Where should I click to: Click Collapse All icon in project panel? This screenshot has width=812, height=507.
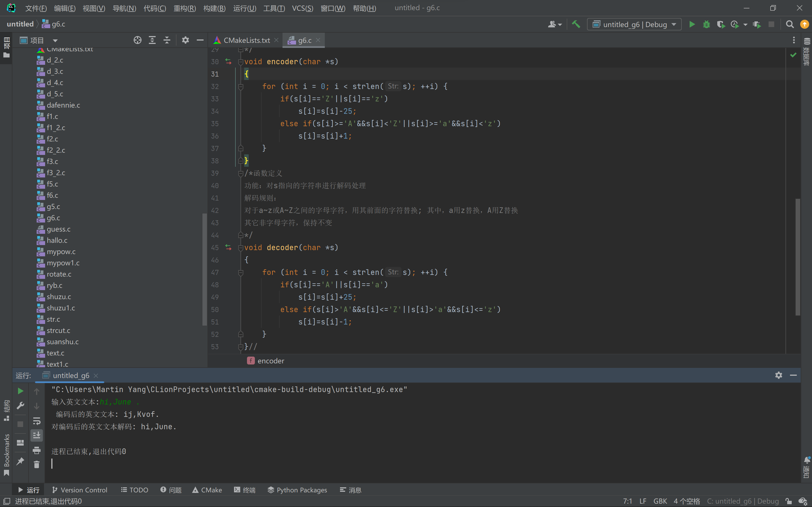167,40
